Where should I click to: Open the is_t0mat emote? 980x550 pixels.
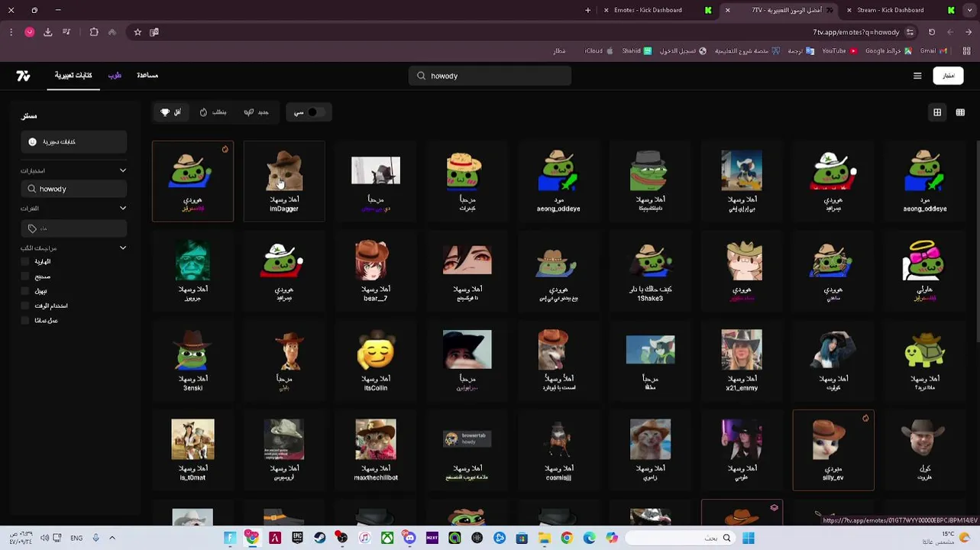click(x=192, y=450)
